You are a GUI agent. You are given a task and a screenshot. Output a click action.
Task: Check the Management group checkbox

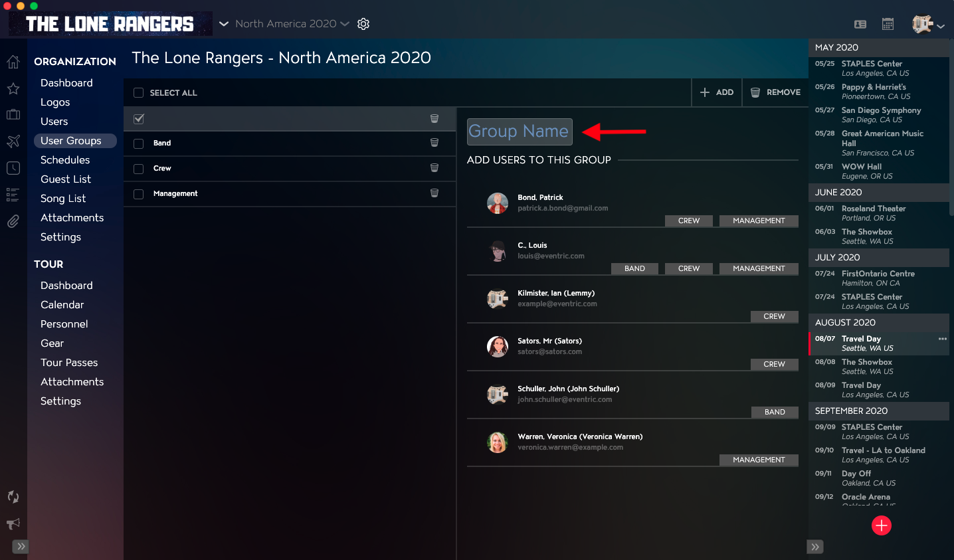(x=138, y=194)
